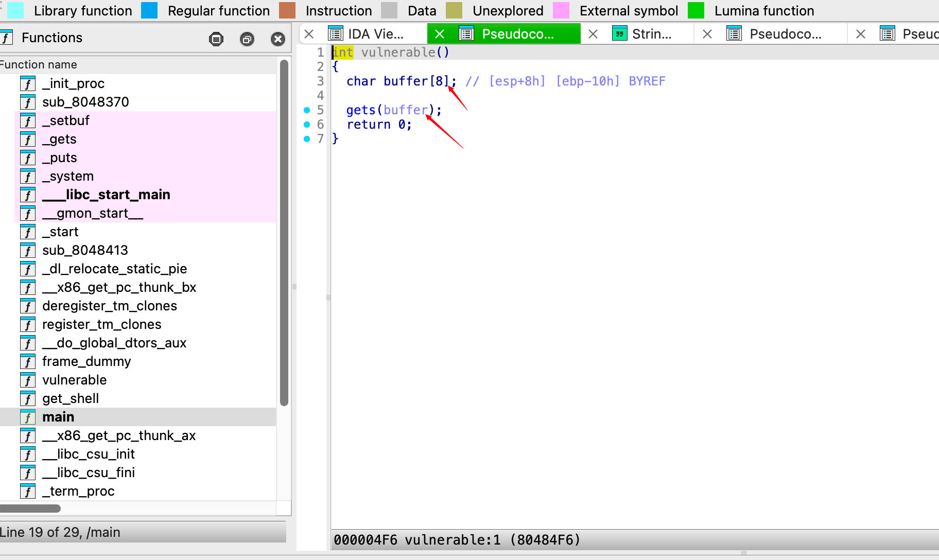Click the Library function color swatch

(15, 10)
